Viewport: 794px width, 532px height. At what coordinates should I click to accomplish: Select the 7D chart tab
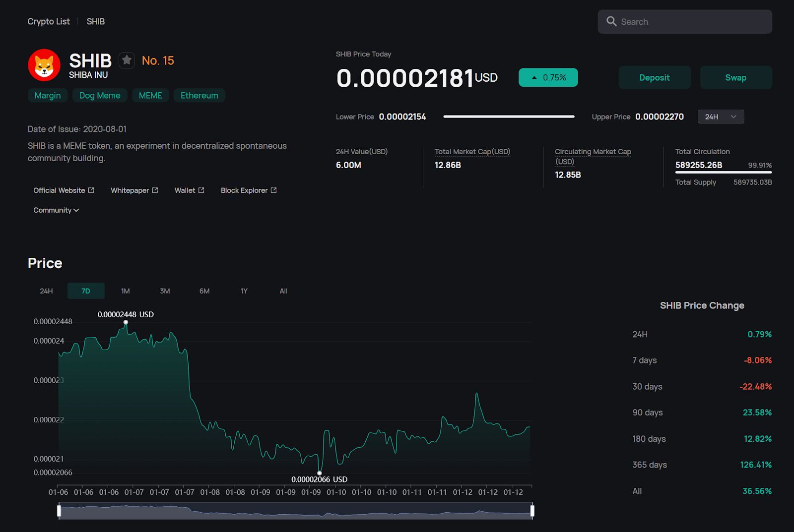[x=86, y=291]
